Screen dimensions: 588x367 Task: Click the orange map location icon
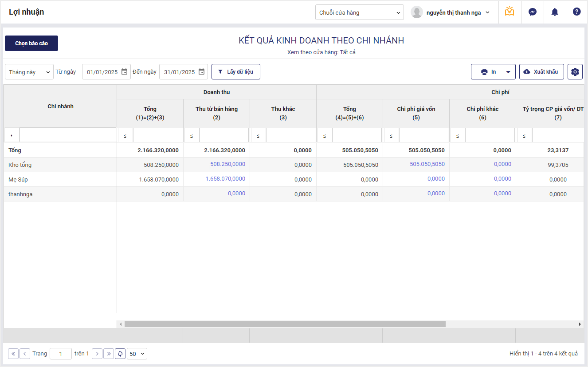(510, 12)
